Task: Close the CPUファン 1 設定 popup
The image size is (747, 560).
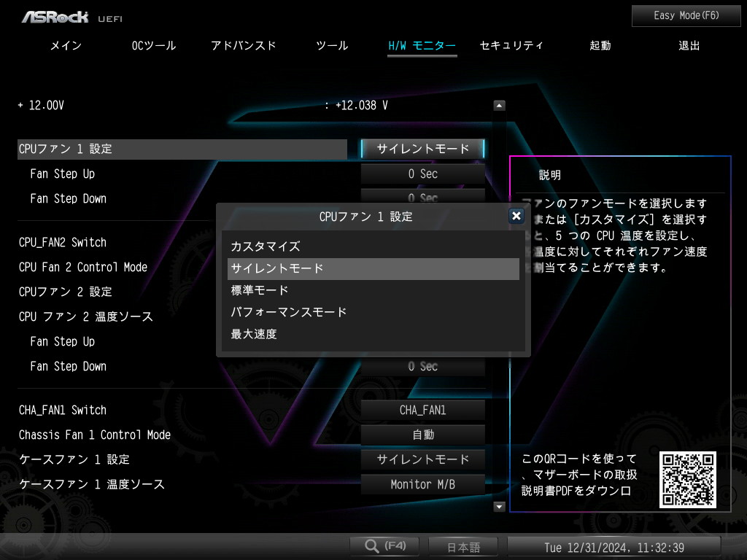Action: [516, 216]
